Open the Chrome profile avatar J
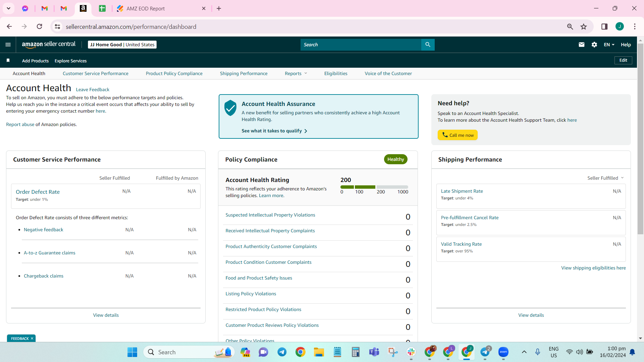The image size is (644, 362). click(x=620, y=26)
